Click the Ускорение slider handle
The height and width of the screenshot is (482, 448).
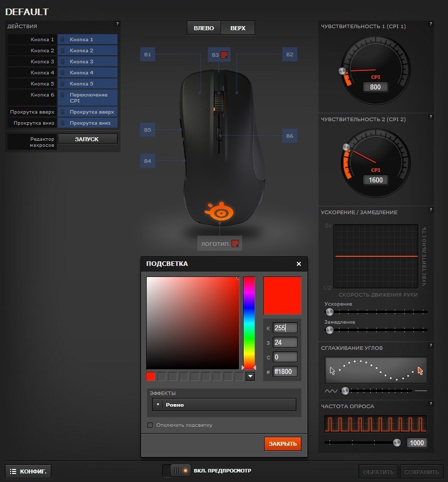coord(329,312)
